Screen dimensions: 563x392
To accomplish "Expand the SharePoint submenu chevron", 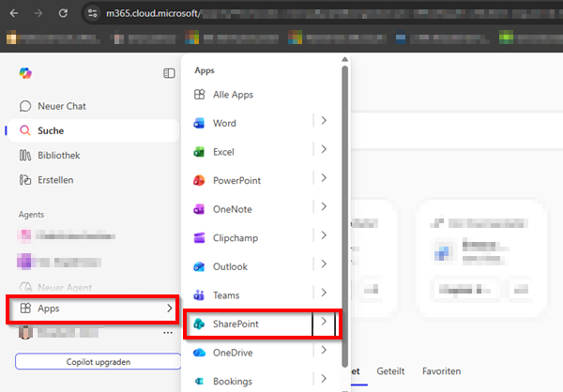I will point(324,323).
